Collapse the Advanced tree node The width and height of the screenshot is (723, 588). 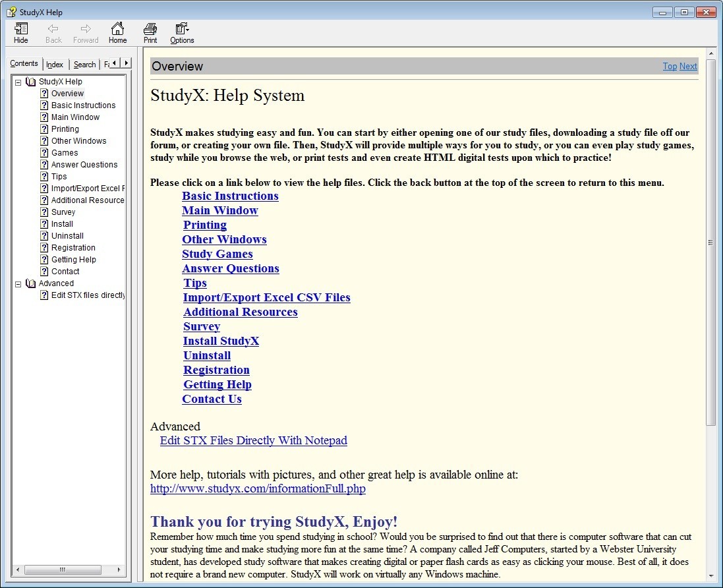18,283
